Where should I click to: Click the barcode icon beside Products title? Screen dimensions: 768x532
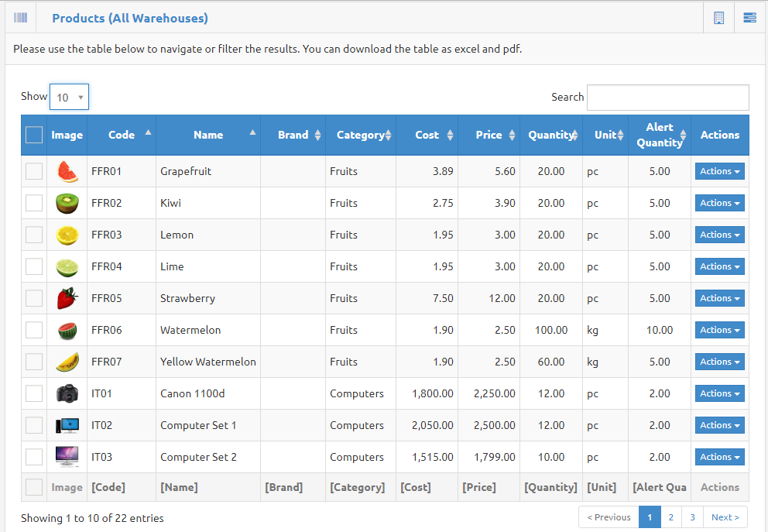(x=21, y=18)
